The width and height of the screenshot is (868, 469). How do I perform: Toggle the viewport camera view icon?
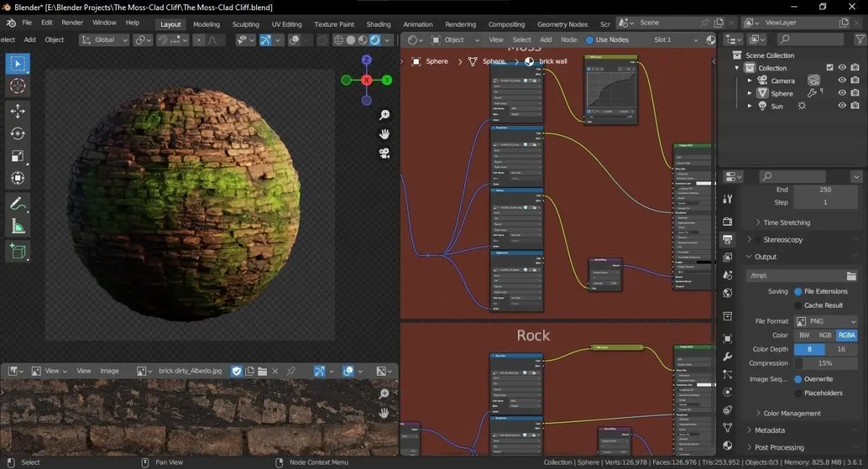[x=385, y=153]
